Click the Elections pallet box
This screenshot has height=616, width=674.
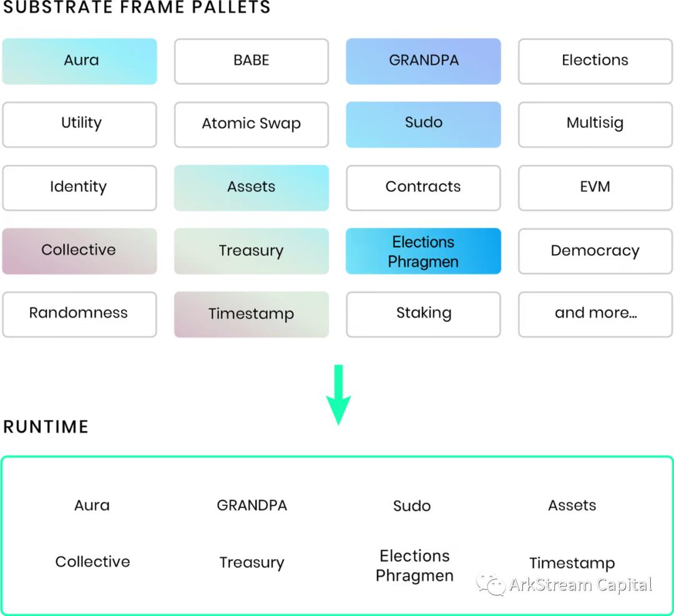click(595, 61)
